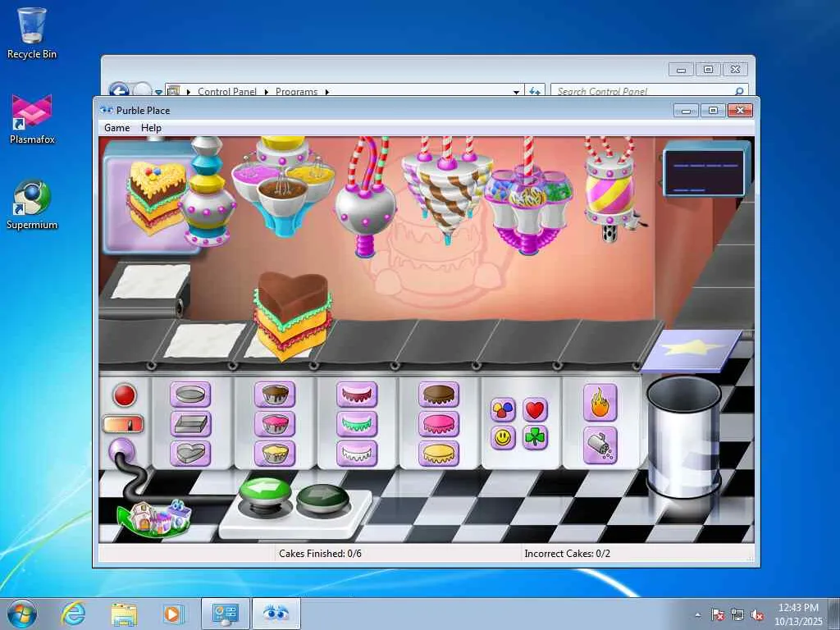The height and width of the screenshot is (630, 840).
Task: Add the green filling frosting layer
Action: coord(357,424)
